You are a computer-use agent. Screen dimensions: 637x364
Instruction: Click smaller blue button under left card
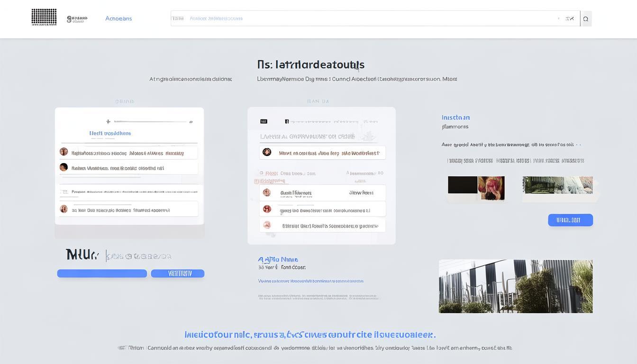pos(177,273)
